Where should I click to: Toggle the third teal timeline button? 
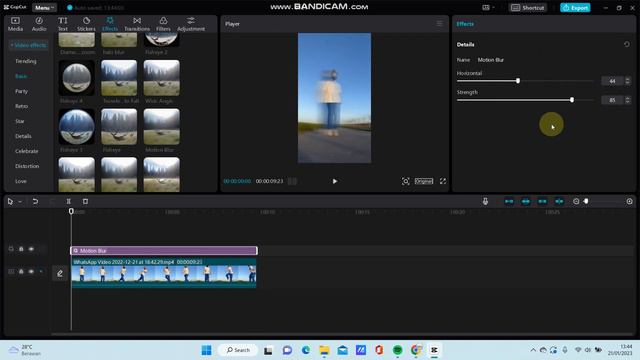pos(542,201)
